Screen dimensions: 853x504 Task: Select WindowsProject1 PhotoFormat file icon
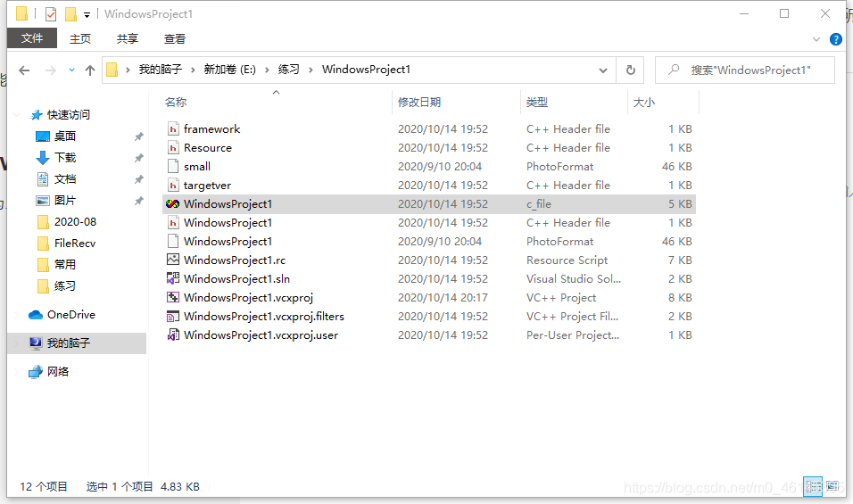(173, 242)
